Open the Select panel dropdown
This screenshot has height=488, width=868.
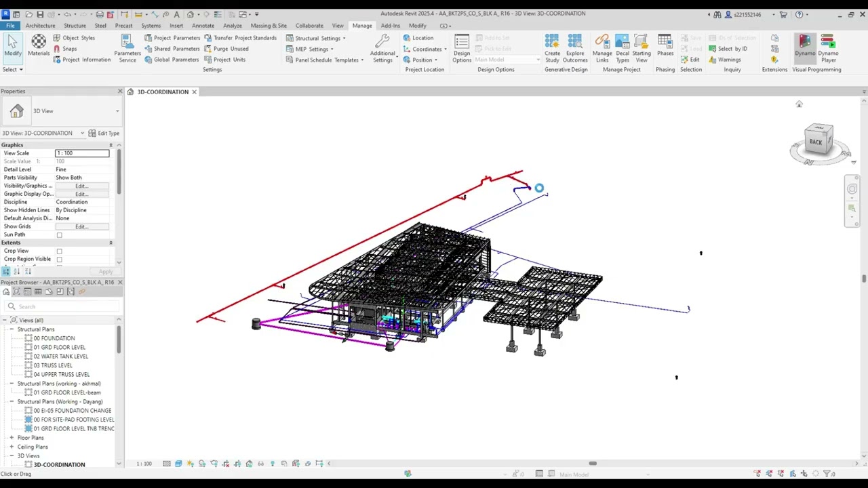12,69
